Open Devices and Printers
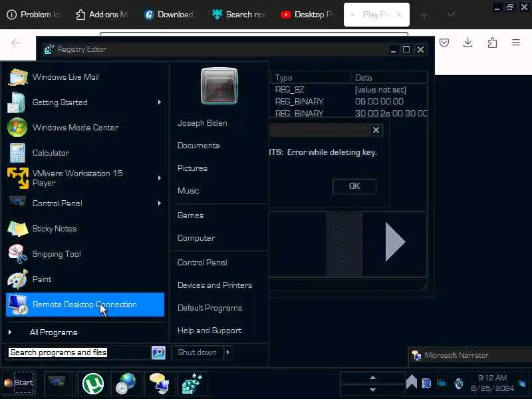Image resolution: width=532 pixels, height=399 pixels. point(215,285)
